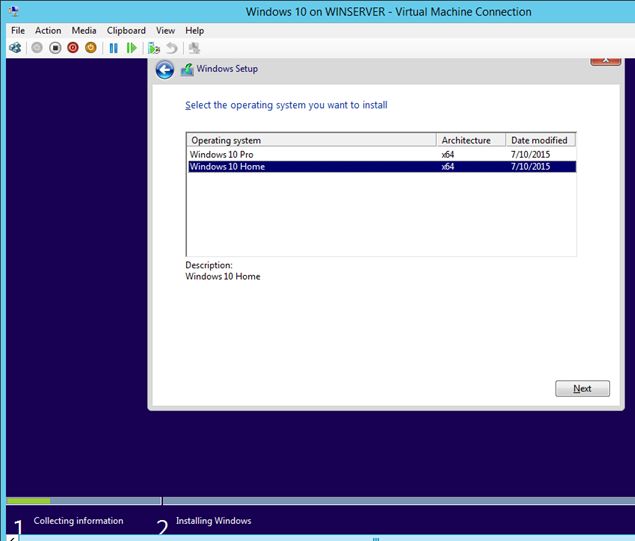This screenshot has width=635, height=541.
Task: Click the Collecting information progress bar
Action: [84, 501]
